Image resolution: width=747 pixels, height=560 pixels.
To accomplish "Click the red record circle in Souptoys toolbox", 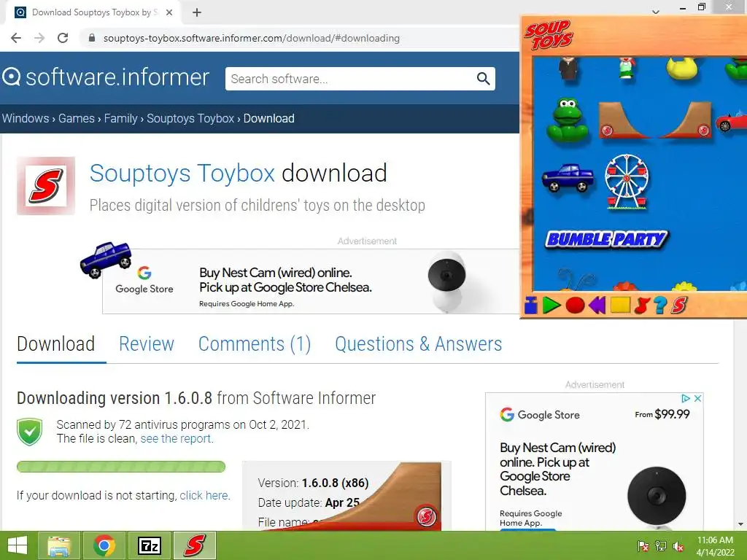I will coord(575,306).
